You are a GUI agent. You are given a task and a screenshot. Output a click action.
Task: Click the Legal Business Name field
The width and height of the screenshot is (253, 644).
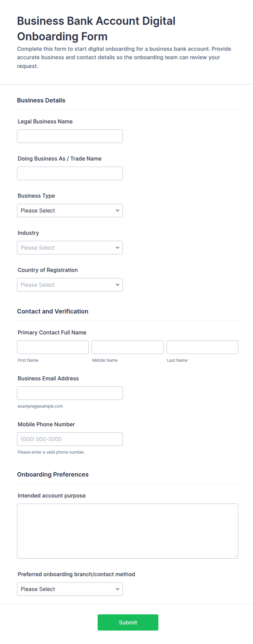point(70,136)
